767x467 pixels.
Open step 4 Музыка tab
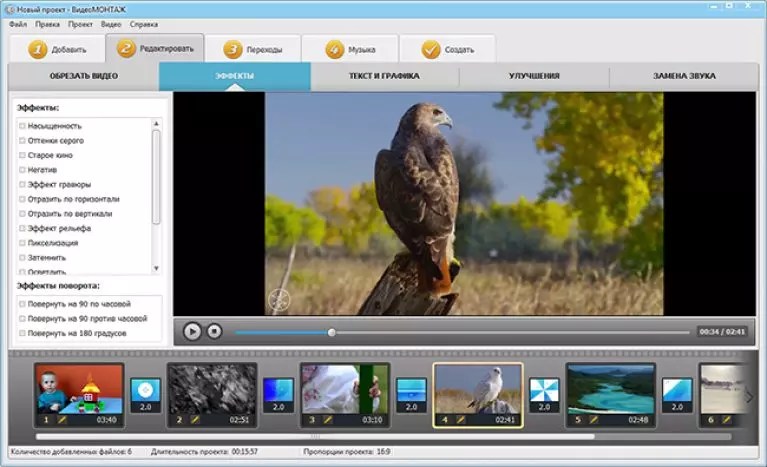[x=350, y=49]
